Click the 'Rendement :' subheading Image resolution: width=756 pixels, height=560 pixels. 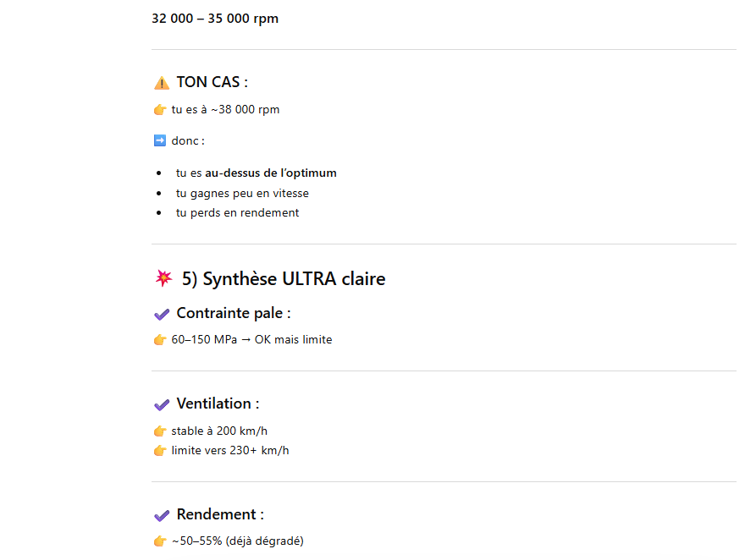(220, 514)
